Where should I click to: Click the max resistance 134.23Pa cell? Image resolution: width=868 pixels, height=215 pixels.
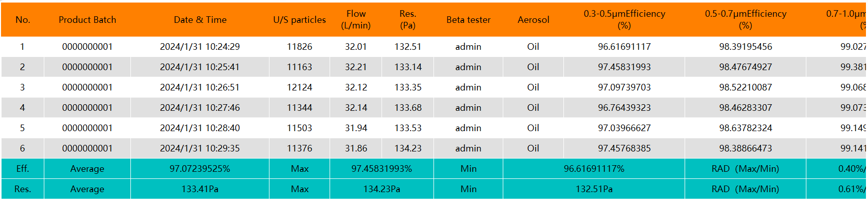(382, 189)
